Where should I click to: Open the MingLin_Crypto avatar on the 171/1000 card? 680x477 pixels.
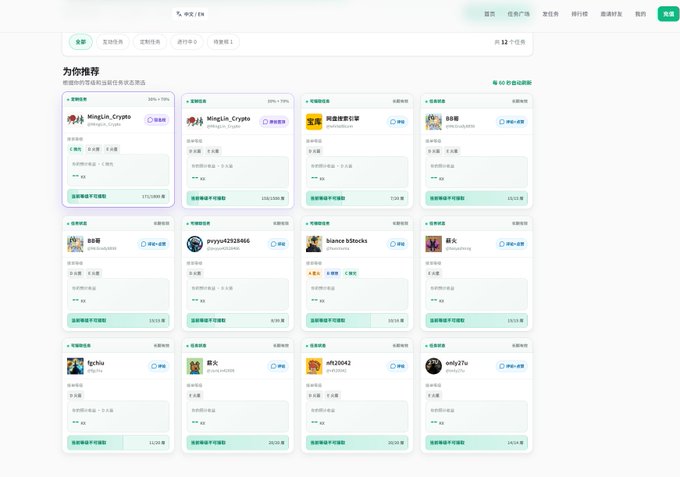[x=75, y=120]
